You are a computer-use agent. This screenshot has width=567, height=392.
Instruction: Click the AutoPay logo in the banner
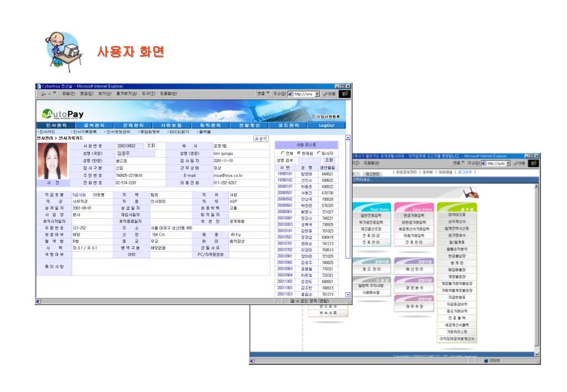pos(63,114)
